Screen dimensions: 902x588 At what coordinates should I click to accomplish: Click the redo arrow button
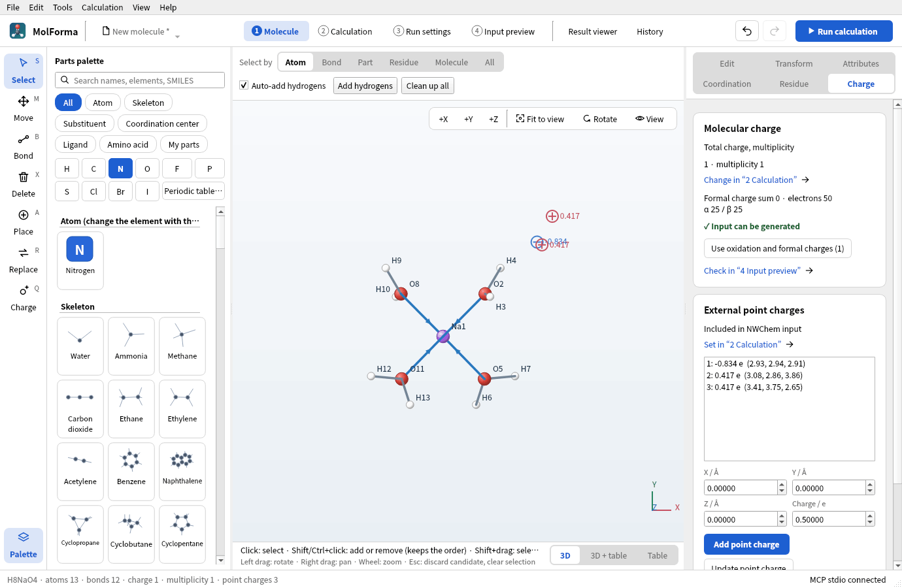775,31
